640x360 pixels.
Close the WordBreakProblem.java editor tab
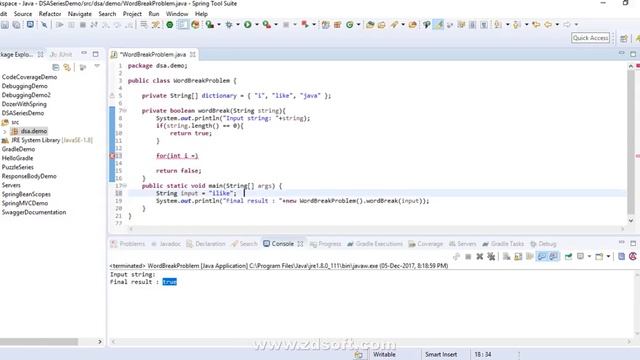click(193, 54)
